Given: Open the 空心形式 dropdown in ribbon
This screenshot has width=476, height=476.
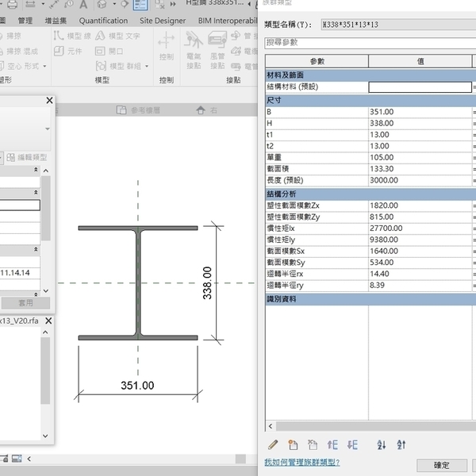Looking at the screenshot, I should [27, 66].
